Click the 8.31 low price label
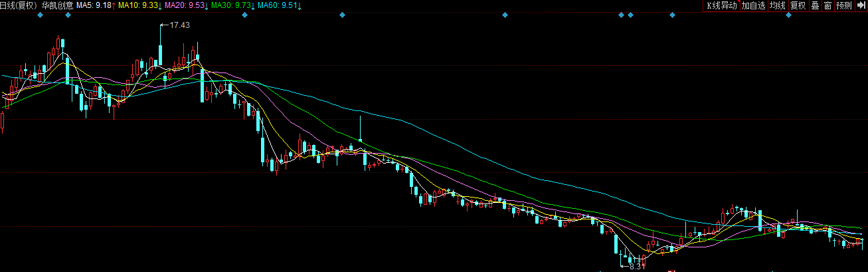868x272 pixels. click(636, 267)
